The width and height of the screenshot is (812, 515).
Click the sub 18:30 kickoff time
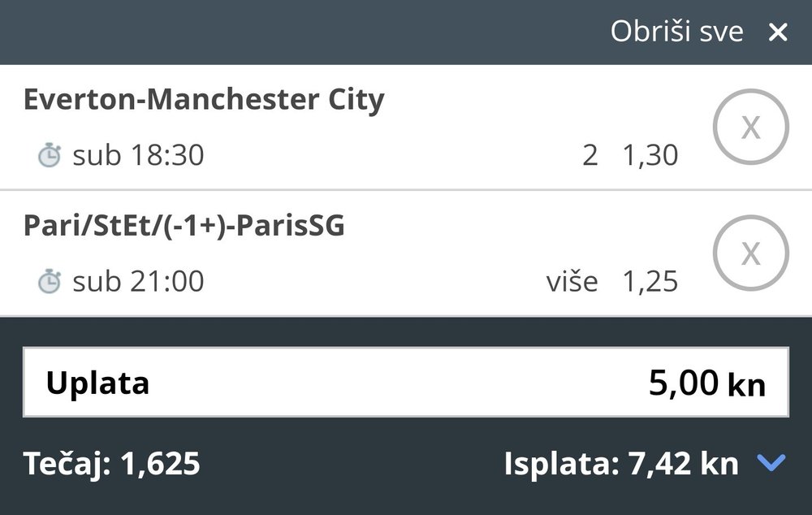pos(138,155)
